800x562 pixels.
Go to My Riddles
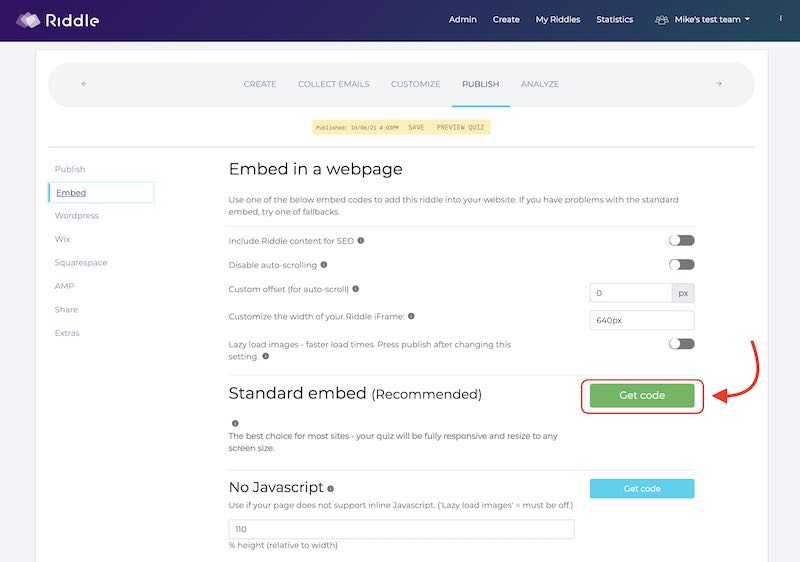coord(558,19)
